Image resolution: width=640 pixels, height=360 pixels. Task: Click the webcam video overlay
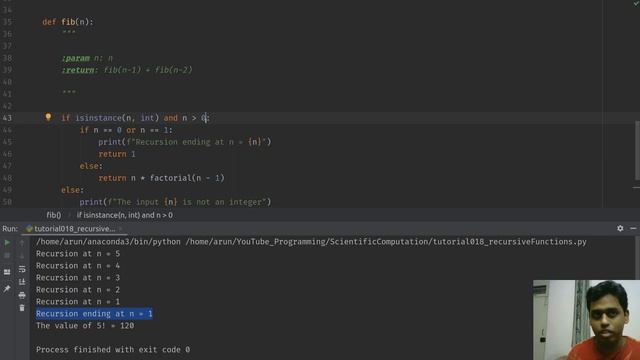[x=586, y=320]
